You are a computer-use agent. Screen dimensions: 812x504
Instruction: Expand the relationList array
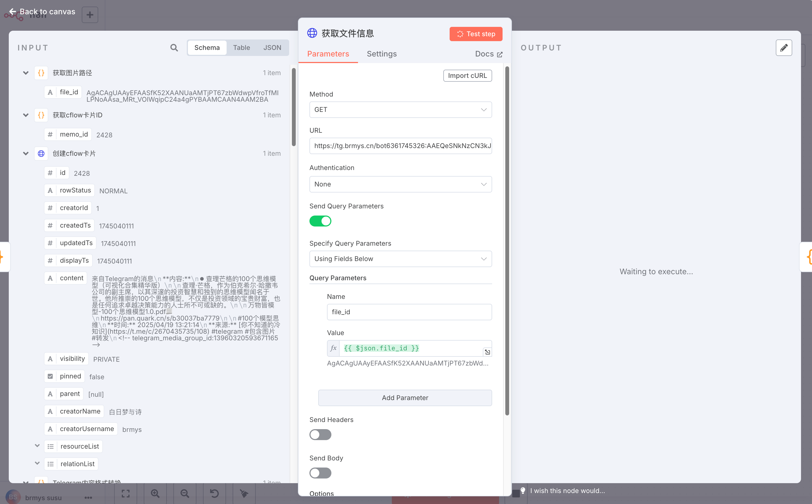(37, 463)
